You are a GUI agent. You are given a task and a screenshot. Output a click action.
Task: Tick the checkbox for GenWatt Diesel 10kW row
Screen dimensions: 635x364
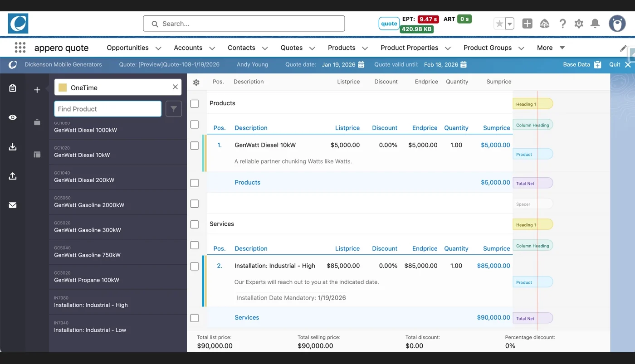(195, 146)
